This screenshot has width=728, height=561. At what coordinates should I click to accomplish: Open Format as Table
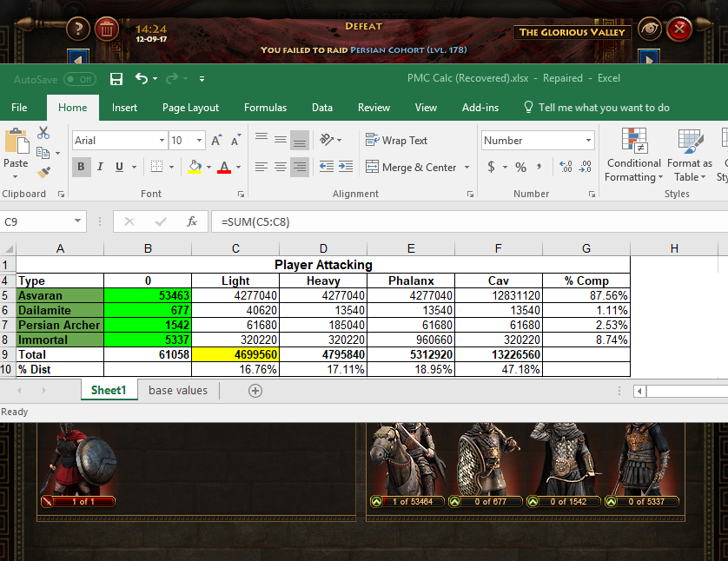690,155
